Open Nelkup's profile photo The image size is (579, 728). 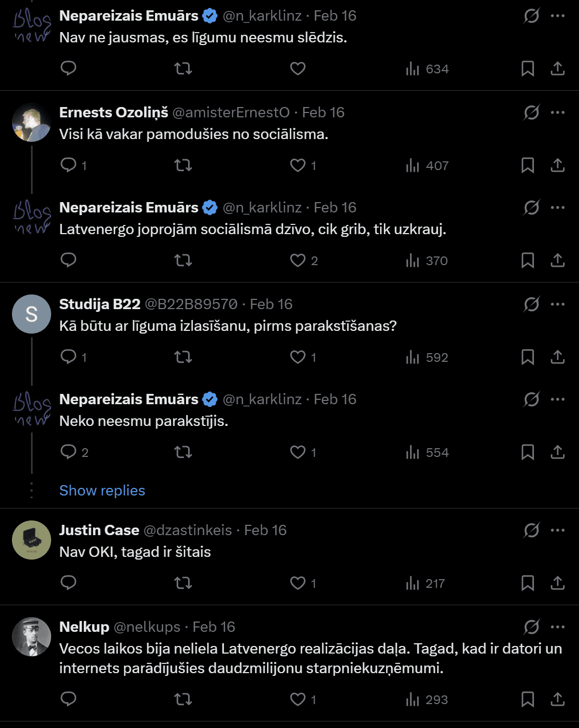(32, 637)
